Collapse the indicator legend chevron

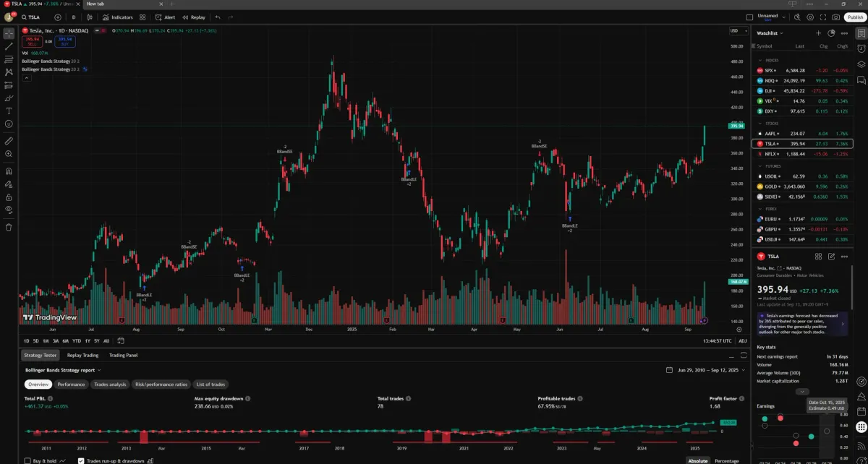27,77
